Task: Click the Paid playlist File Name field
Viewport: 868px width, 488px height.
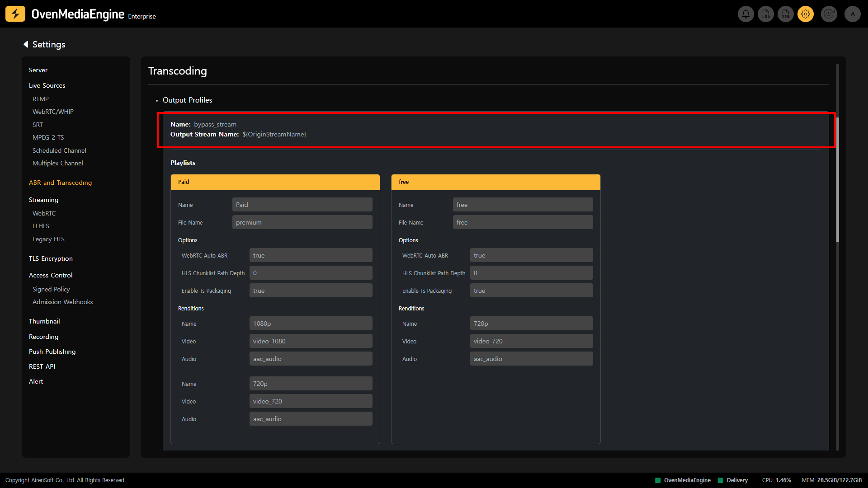Action: click(302, 222)
